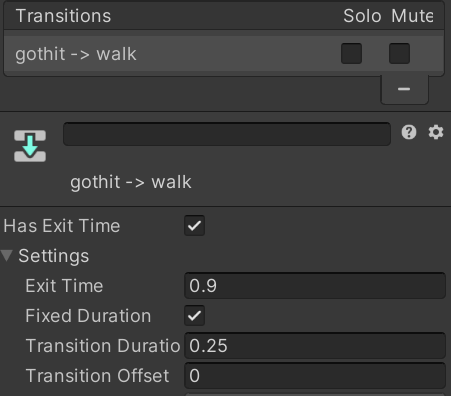Click the Mute column header
Viewport: 451px width, 396px height.
coord(412,16)
